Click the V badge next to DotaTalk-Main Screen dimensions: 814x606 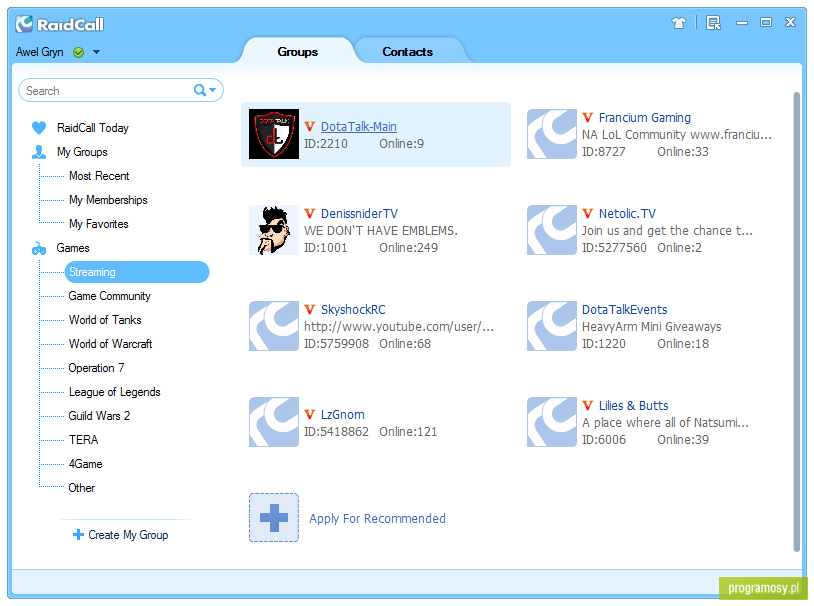[310, 126]
